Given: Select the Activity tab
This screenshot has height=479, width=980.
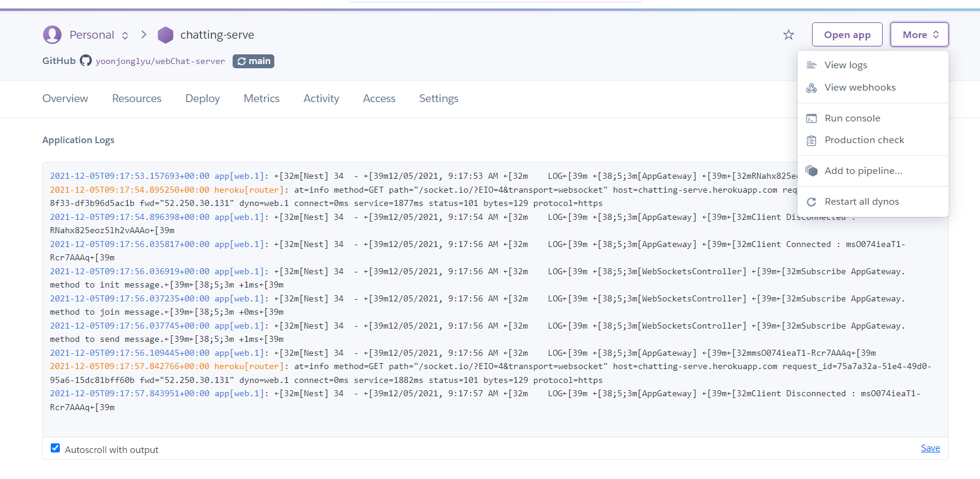Looking at the screenshot, I should click(321, 98).
